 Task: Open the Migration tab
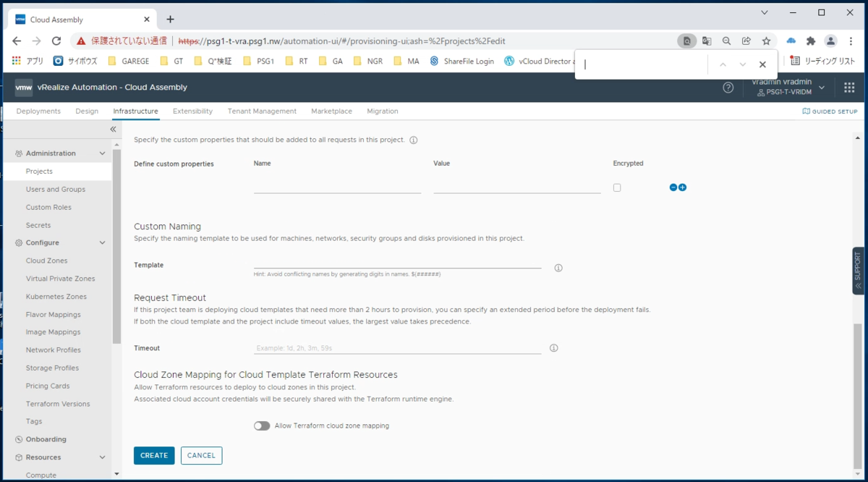tap(383, 111)
